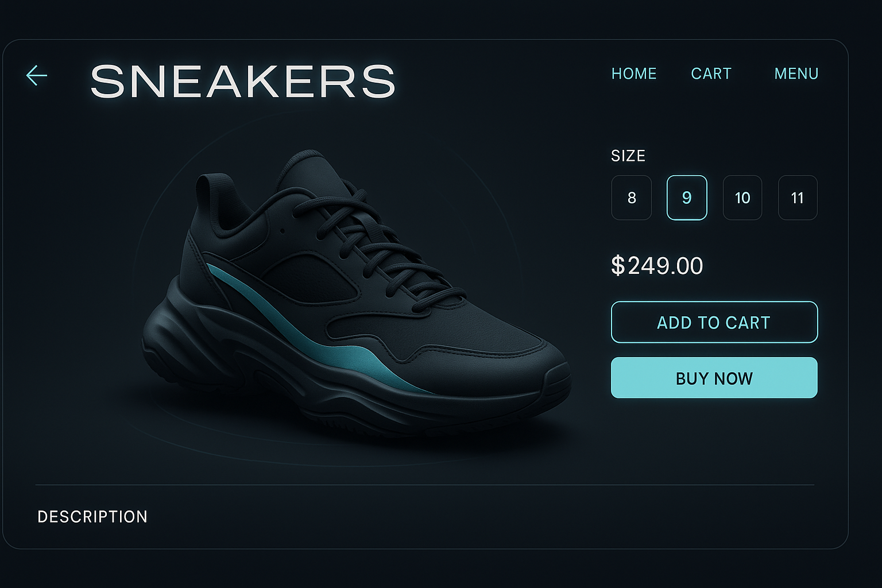Viewport: 882px width, 588px height.
Task: Click the ADD TO CART button
Action: click(714, 322)
